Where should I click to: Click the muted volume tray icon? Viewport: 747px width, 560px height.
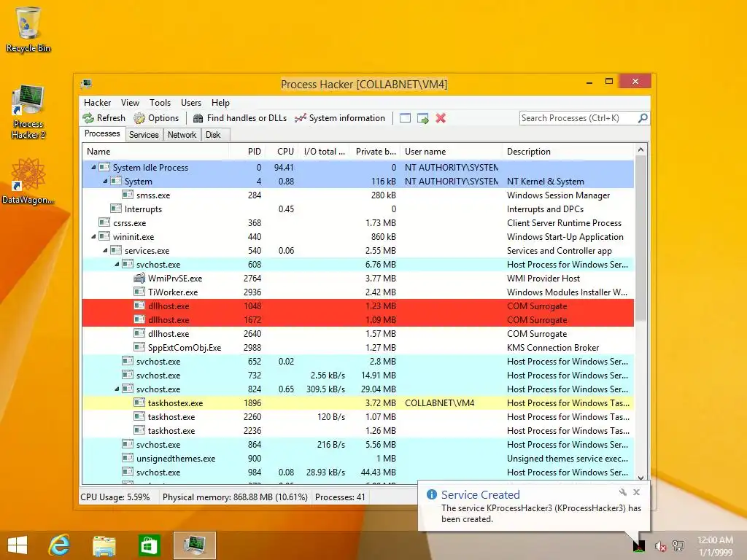click(660, 546)
